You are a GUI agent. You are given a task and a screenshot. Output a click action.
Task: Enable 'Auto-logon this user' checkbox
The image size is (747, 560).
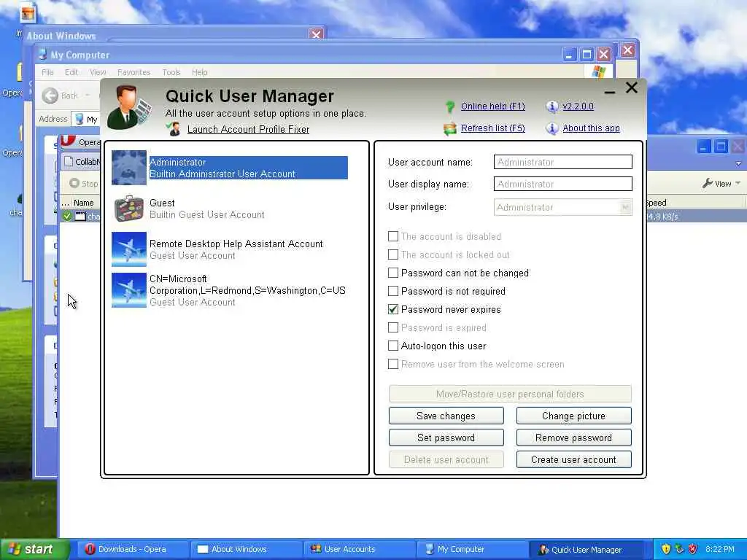point(393,346)
